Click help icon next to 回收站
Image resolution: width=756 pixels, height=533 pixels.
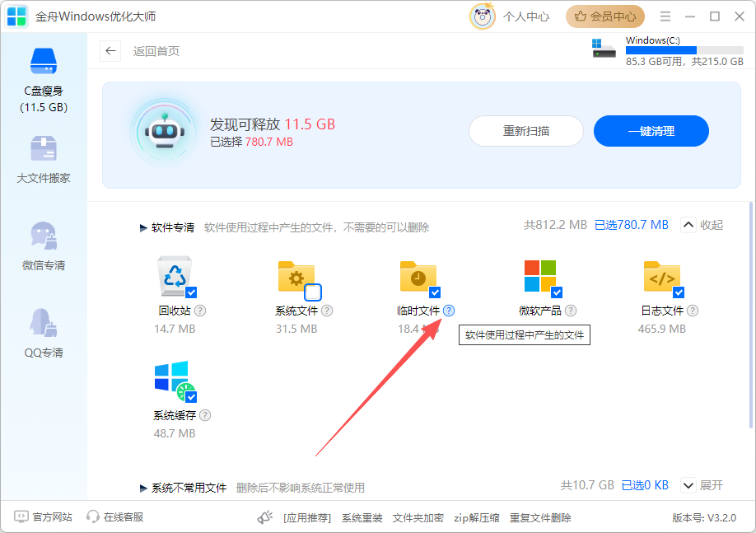(x=200, y=311)
